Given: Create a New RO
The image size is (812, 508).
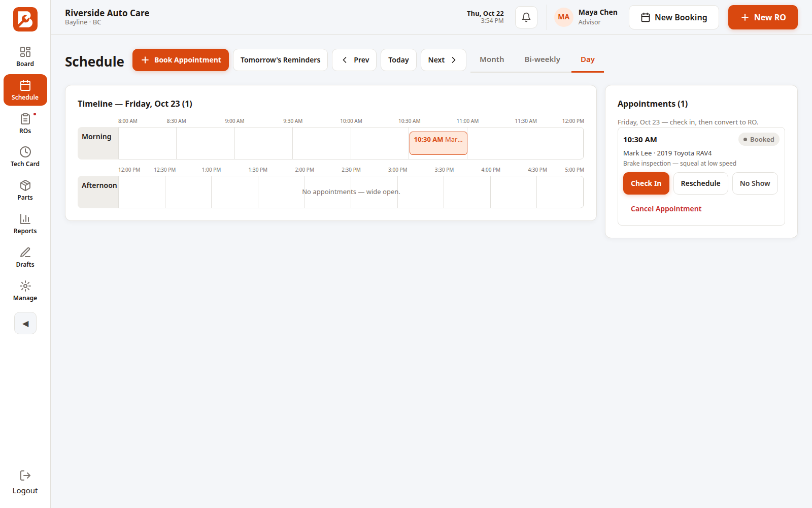Looking at the screenshot, I should [763, 17].
